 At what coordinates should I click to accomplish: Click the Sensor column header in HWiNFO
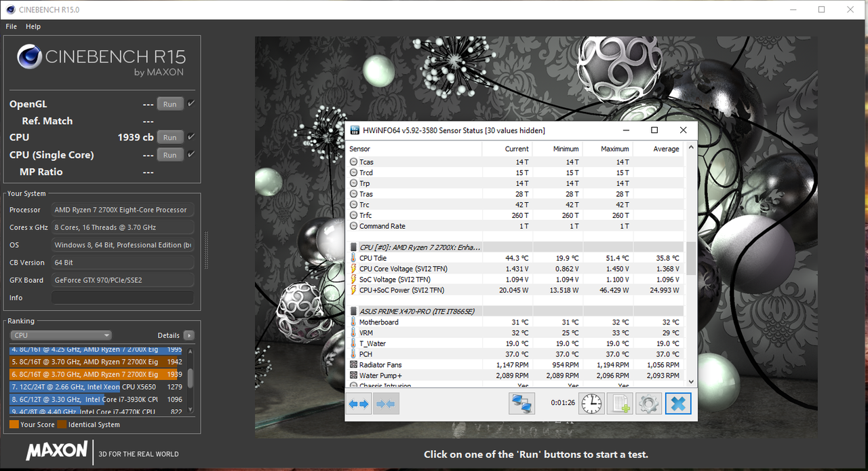pyautogui.click(x=414, y=149)
